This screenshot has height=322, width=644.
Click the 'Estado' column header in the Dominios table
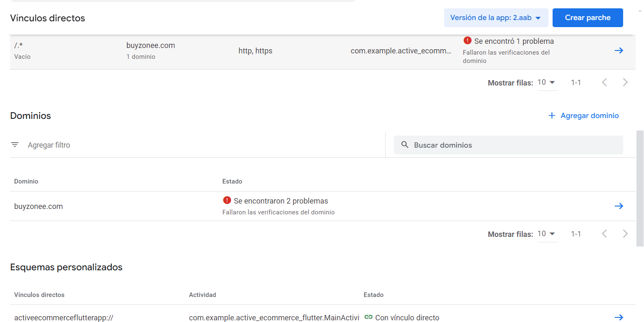(x=232, y=181)
